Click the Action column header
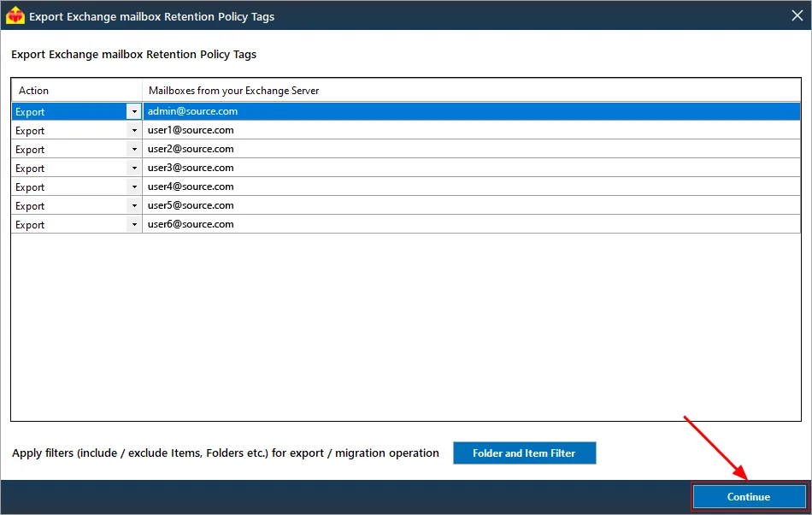Viewport: 812px width, 515px height. point(77,90)
